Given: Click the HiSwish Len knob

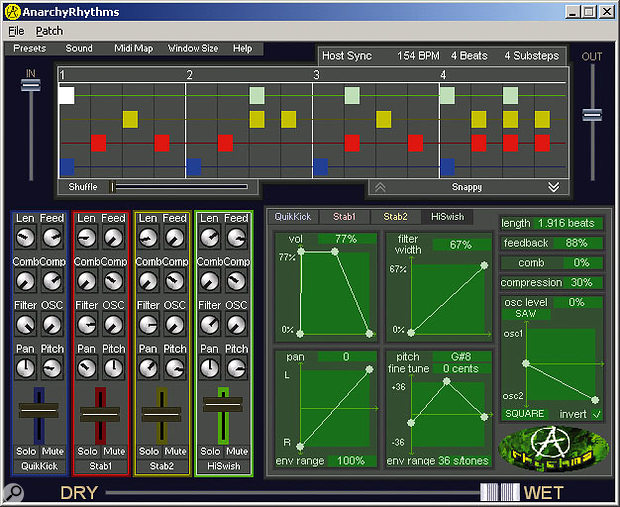Looking at the screenshot, I should pyautogui.click(x=210, y=238).
